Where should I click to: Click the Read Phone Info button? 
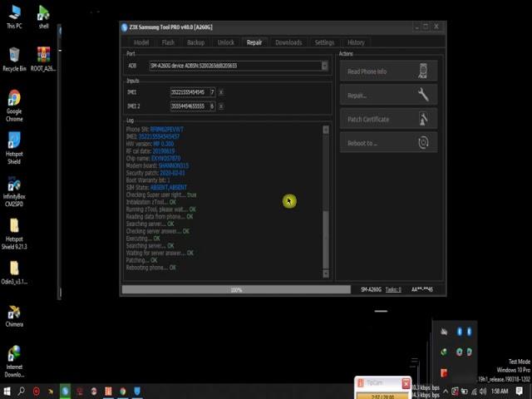tap(388, 71)
